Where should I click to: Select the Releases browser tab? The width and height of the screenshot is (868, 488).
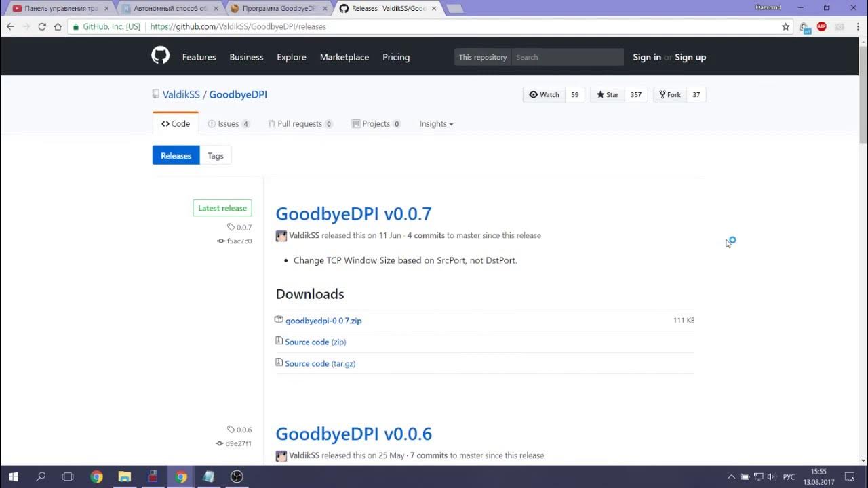point(389,9)
